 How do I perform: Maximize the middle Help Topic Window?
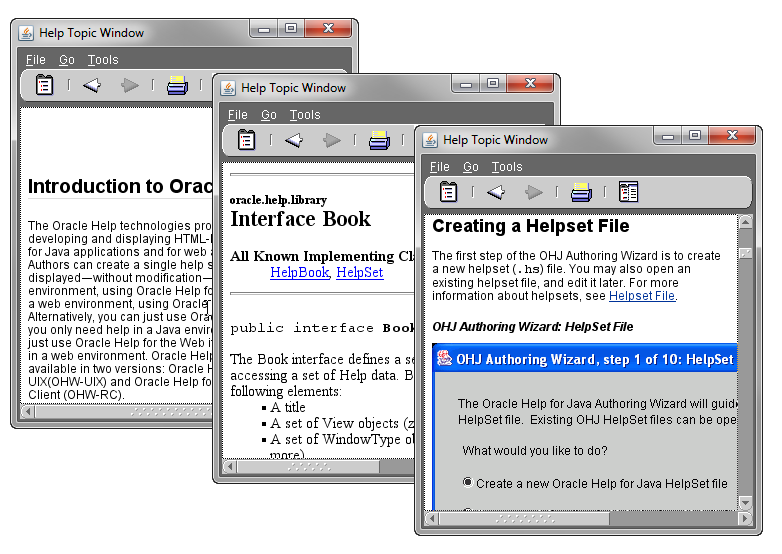click(x=493, y=83)
